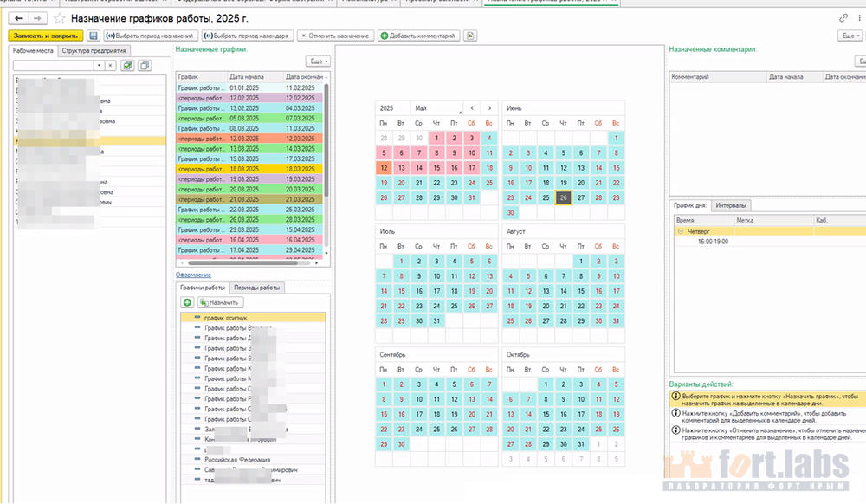Expand the workplace search field dropdown arrow
The height and width of the screenshot is (504, 866).
(100, 65)
